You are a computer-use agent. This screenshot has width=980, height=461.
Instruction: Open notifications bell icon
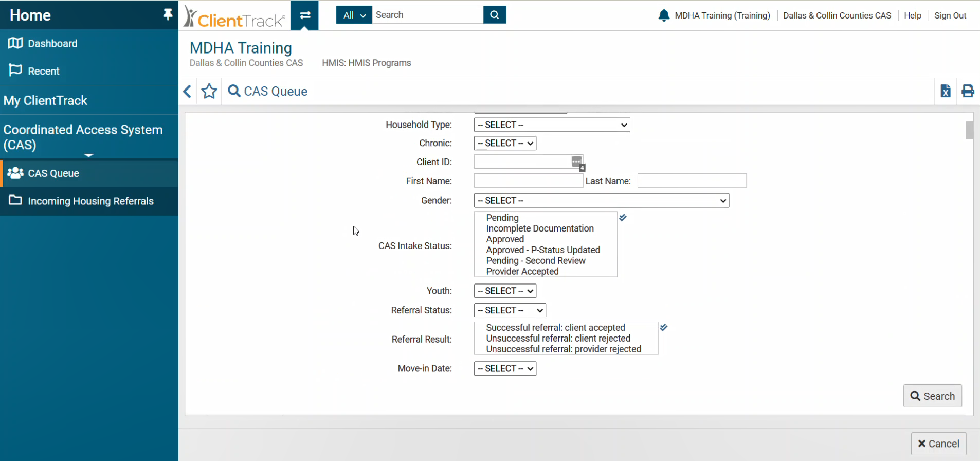click(664, 15)
